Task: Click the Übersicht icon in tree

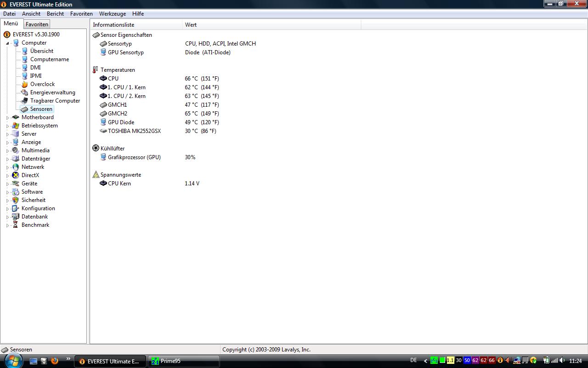Action: (x=24, y=51)
